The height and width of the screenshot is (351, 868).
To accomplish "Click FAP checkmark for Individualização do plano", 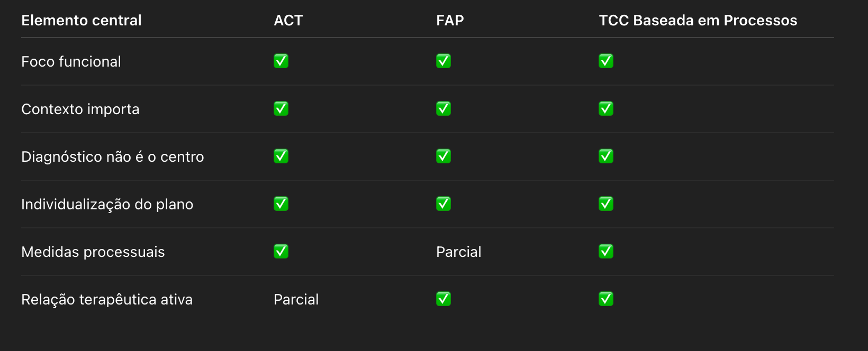I will (x=444, y=204).
